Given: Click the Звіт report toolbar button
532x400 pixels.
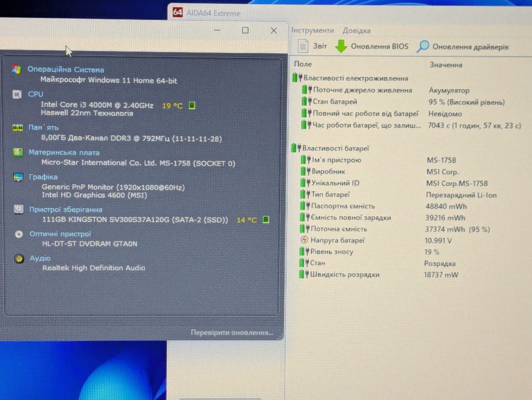Looking at the screenshot, I should pos(313,46).
